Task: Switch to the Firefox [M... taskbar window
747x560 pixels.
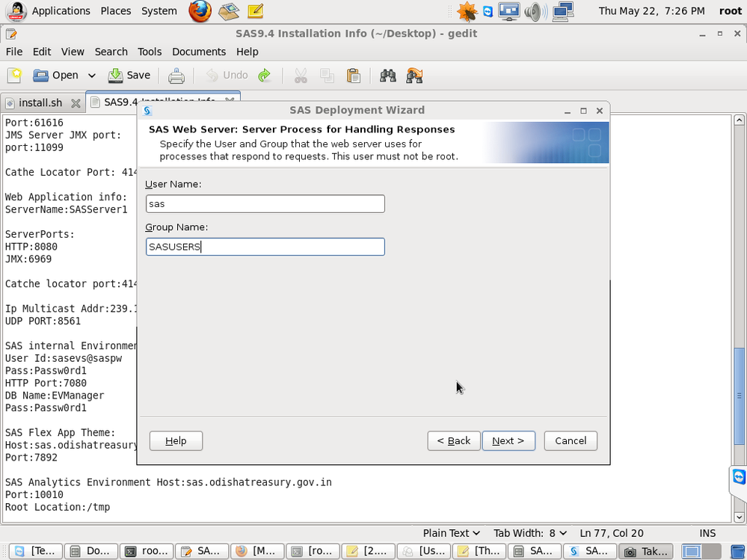Action: (x=257, y=551)
